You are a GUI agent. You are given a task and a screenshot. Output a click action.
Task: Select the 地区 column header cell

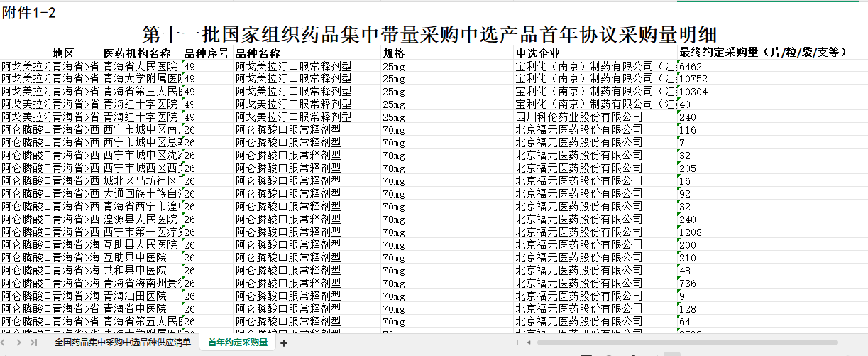pyautogui.click(x=63, y=53)
